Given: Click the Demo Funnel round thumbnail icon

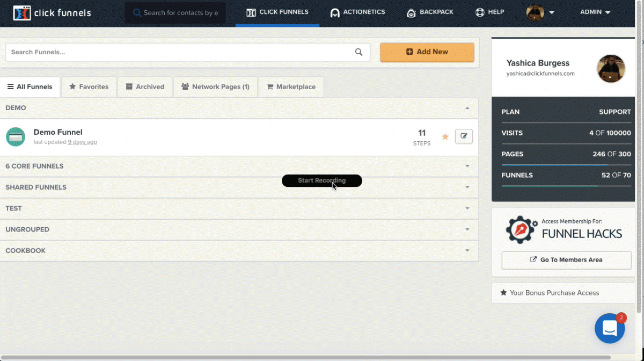Looking at the screenshot, I should click(16, 136).
